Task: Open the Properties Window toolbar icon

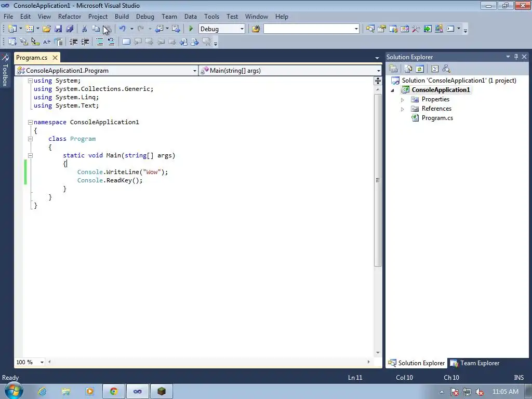Action: click(x=382, y=29)
